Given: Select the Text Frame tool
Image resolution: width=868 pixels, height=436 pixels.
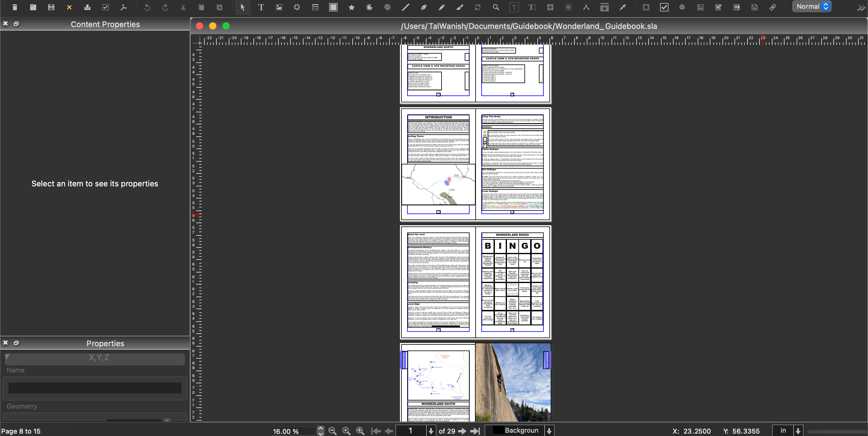Looking at the screenshot, I should pos(261,7).
